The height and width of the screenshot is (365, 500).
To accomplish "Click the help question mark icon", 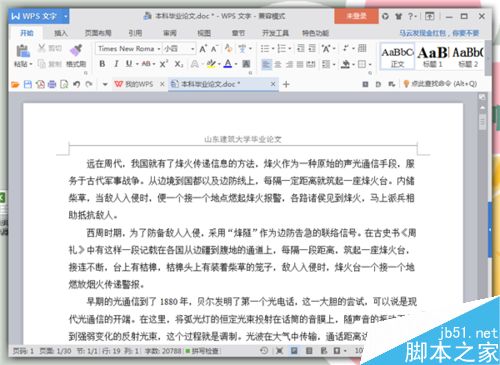I will click(411, 16).
